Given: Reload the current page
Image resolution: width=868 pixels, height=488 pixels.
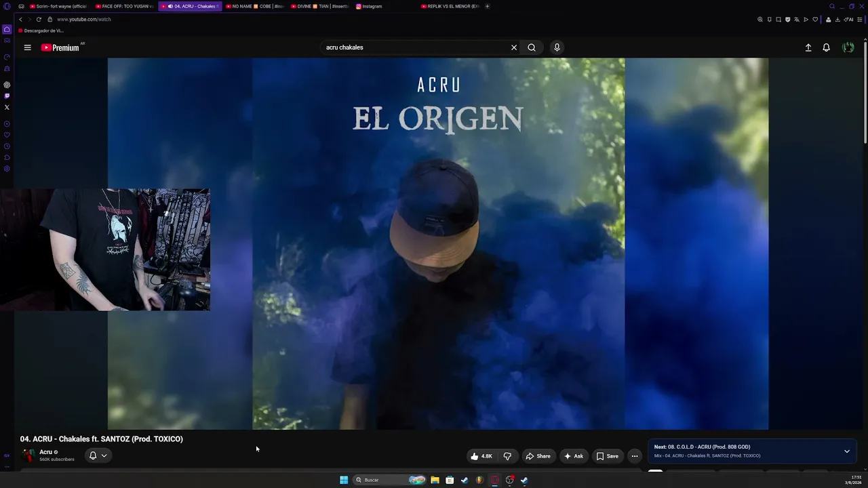Looking at the screenshot, I should 39,19.
